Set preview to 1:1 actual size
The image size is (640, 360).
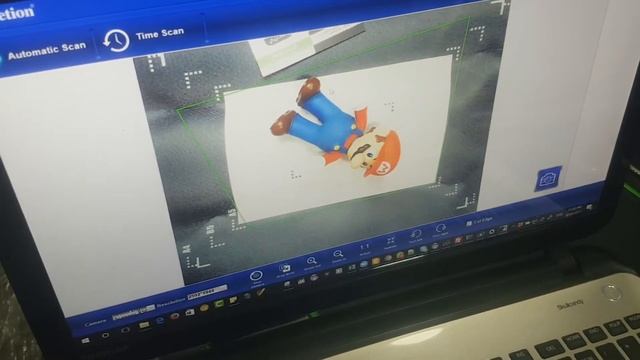[x=364, y=248]
